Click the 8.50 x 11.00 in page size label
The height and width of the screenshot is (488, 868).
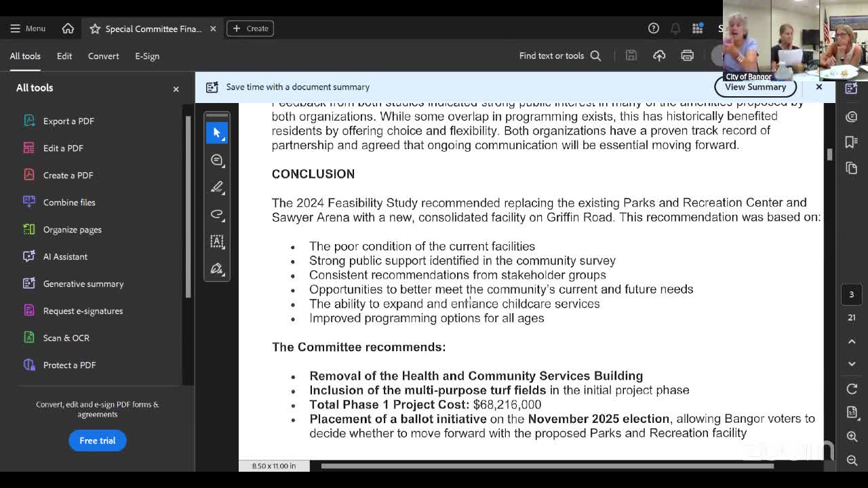pyautogui.click(x=274, y=466)
